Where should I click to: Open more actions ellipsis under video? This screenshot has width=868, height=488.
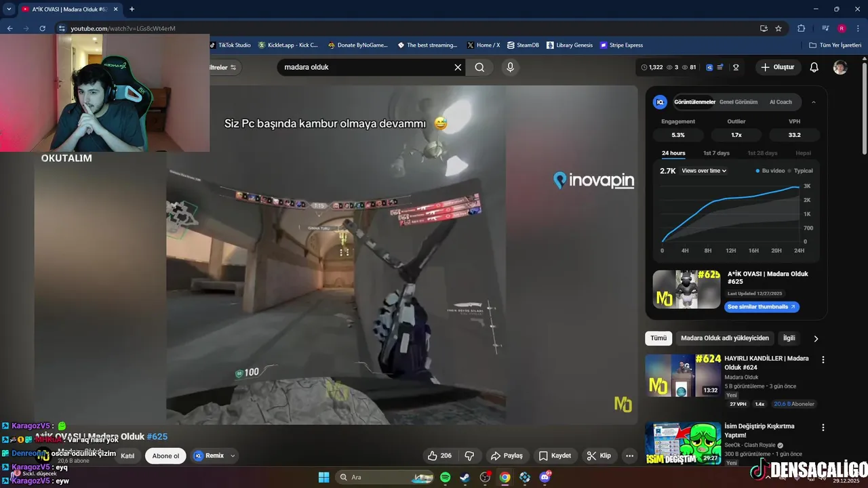629,455
